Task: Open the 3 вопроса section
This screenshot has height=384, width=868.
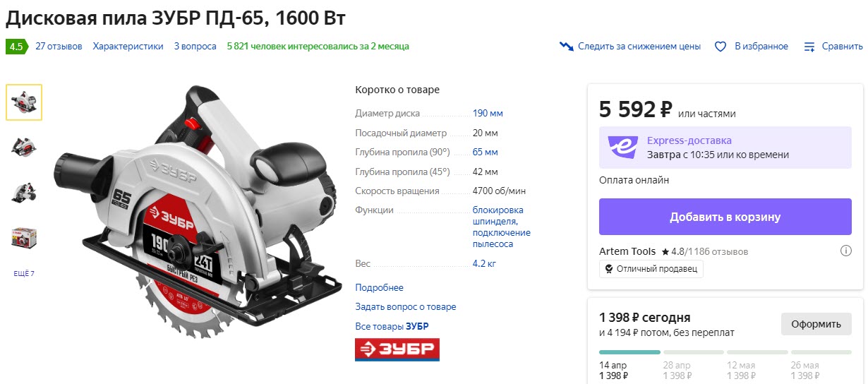Action: [195, 47]
